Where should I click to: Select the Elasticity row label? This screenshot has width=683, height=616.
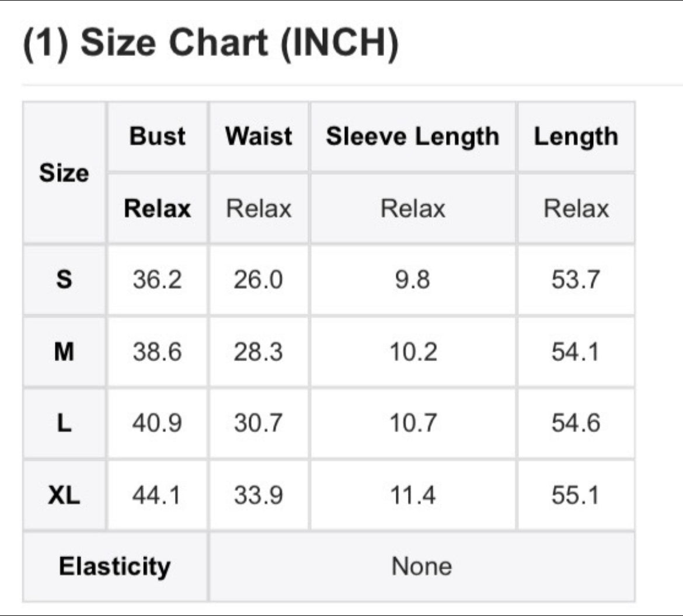(x=115, y=567)
